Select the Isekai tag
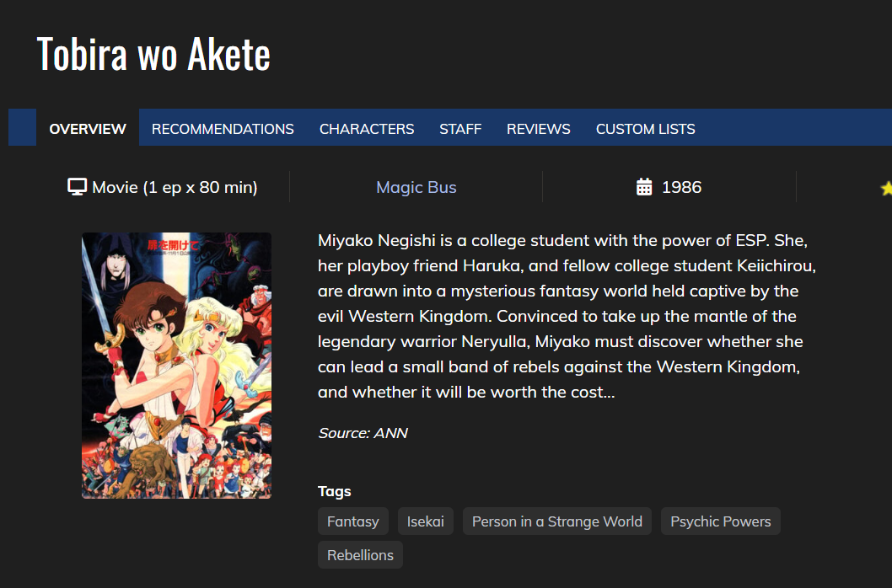892x588 pixels. 426,521
